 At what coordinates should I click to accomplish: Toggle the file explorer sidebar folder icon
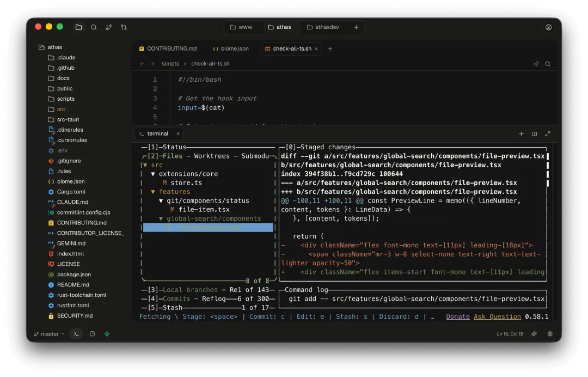click(79, 27)
